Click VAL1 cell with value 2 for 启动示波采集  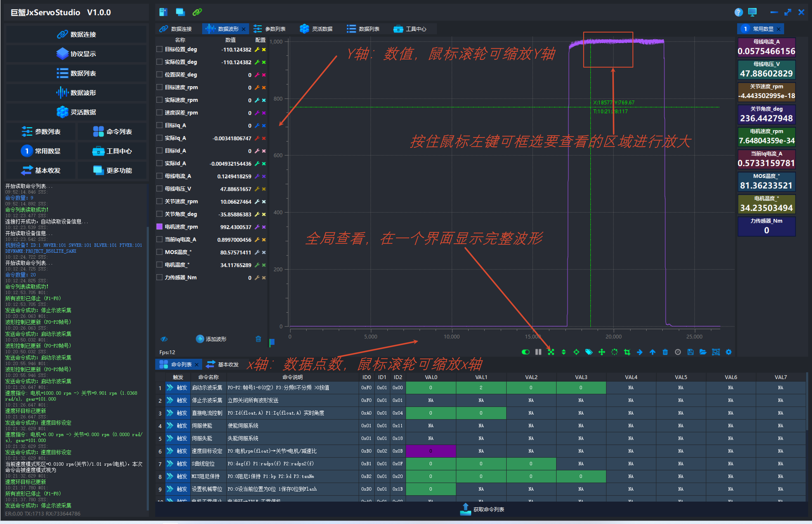(481, 388)
